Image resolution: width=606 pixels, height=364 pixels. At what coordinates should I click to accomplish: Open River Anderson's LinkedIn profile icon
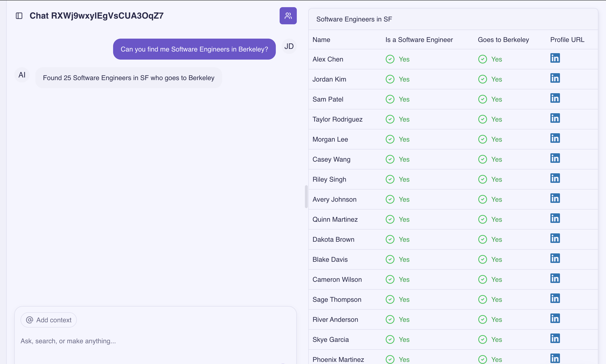click(555, 318)
